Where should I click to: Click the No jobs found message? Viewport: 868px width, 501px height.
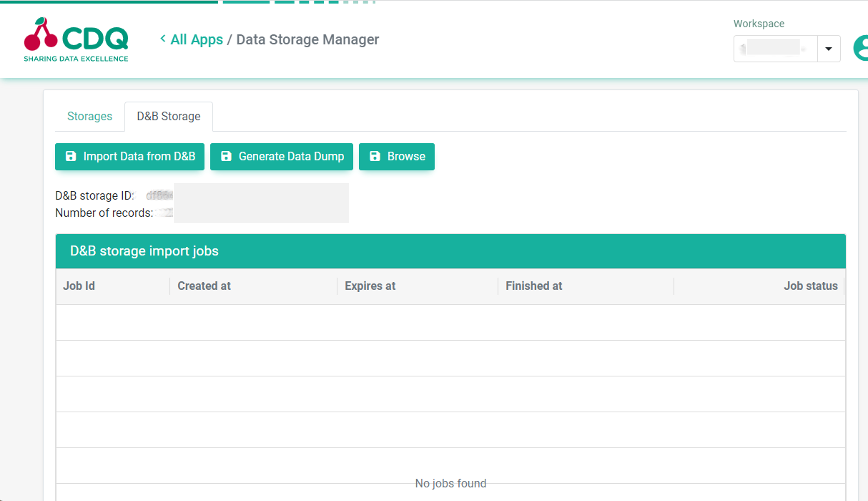tap(451, 484)
